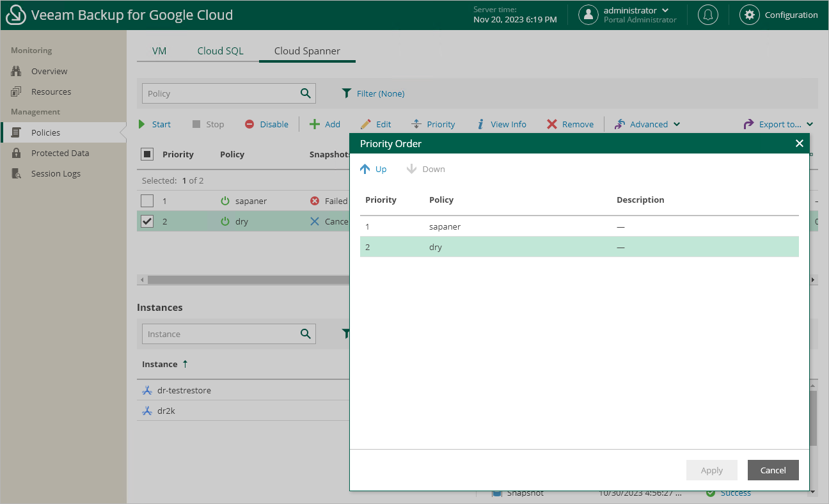The height and width of the screenshot is (504, 829).
Task: Open Session Logs in sidebar
Action: click(56, 173)
